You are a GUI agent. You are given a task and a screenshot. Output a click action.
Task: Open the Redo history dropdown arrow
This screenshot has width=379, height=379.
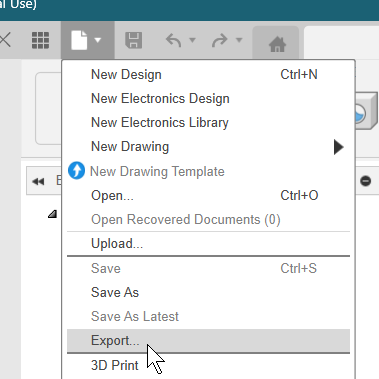[239, 40]
